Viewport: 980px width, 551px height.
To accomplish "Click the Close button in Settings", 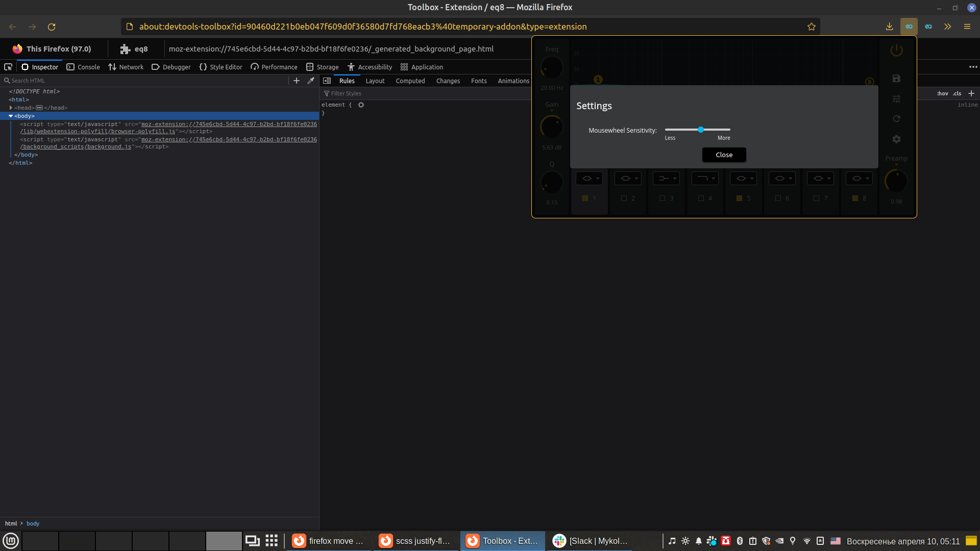I will coord(724,155).
